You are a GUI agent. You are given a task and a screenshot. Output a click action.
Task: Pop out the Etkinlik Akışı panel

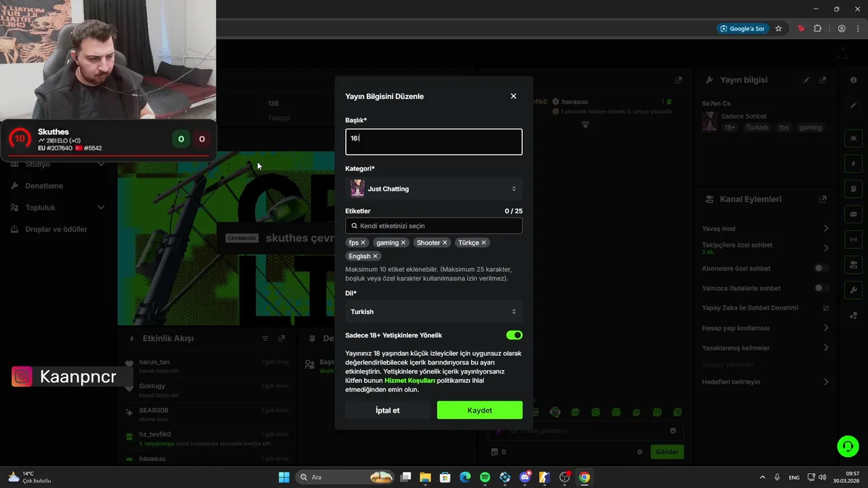point(281,338)
